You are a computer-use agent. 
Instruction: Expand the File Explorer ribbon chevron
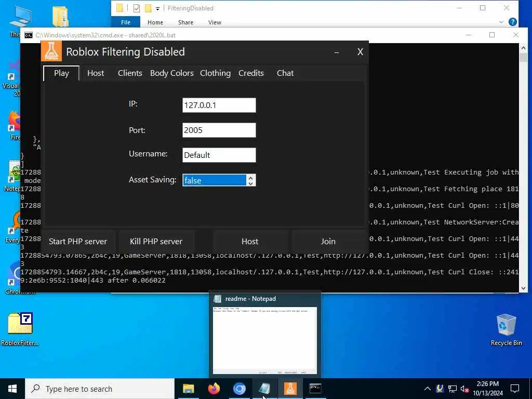click(x=501, y=22)
